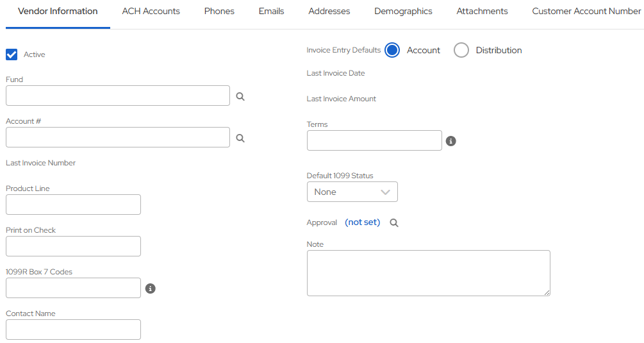Click the Approval (not set) link
Viewport: 644px width, 343px height.
click(x=362, y=222)
